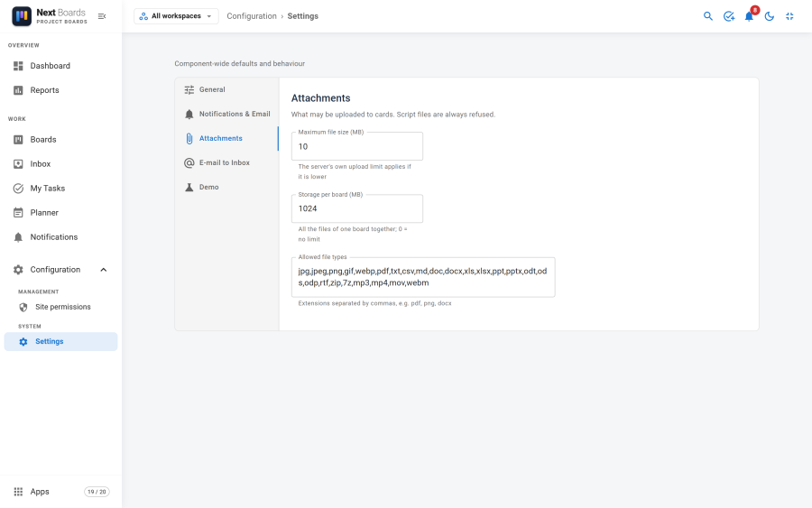The height and width of the screenshot is (508, 812).
Task: Click the Configuration sidebar label
Action: (55, 269)
